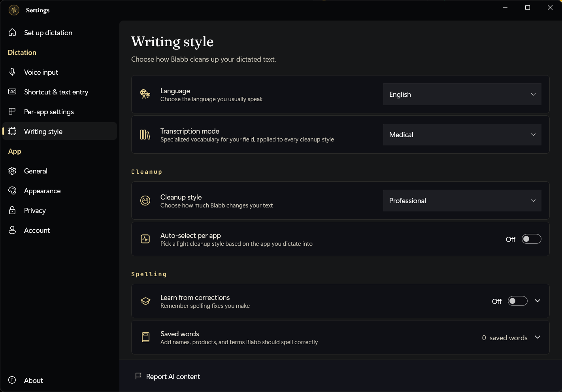Turn on the Auto-select per app switch
The image size is (562, 392).
[532, 239]
